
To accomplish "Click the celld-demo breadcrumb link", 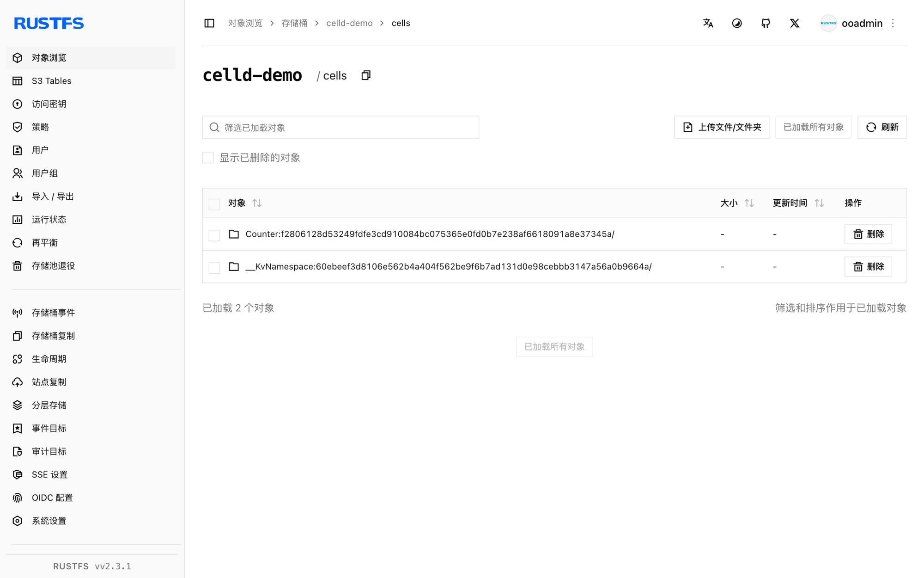I will (349, 23).
